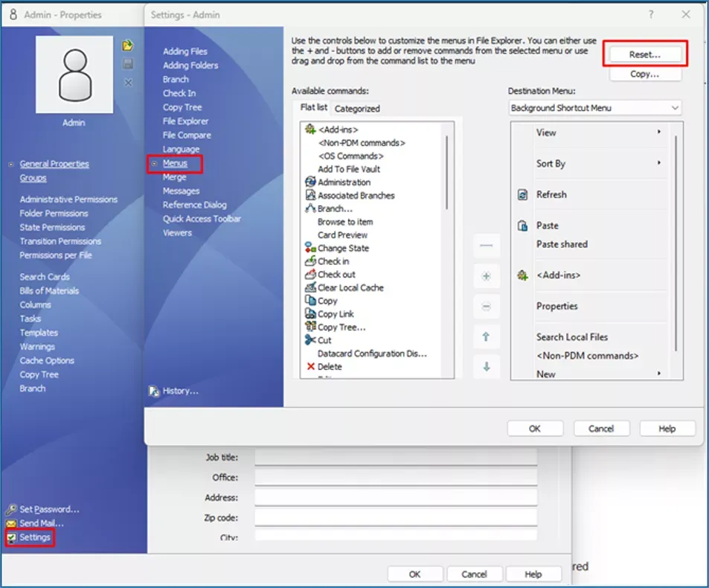Select Quick Access Toolbar setting

click(x=202, y=219)
